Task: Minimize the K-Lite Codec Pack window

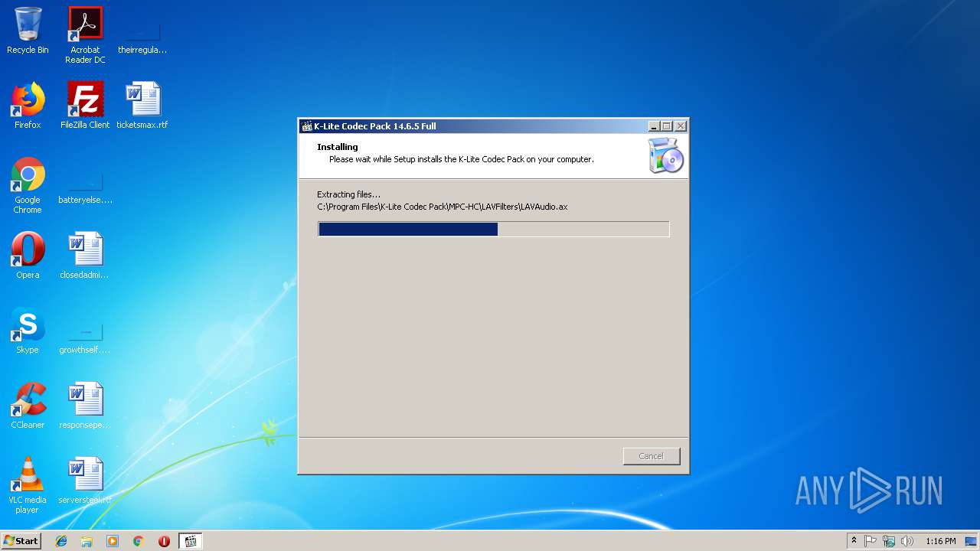Action: 654,126
